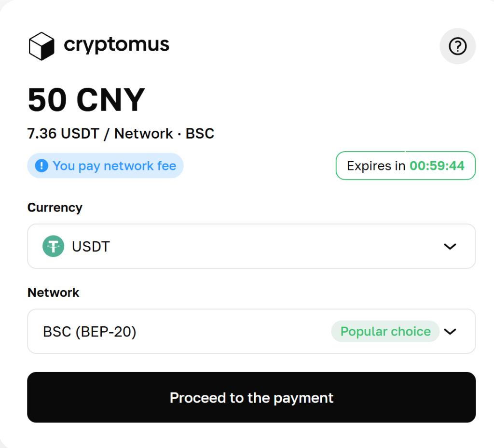
Task: Click the Network field label
Action: point(53,293)
